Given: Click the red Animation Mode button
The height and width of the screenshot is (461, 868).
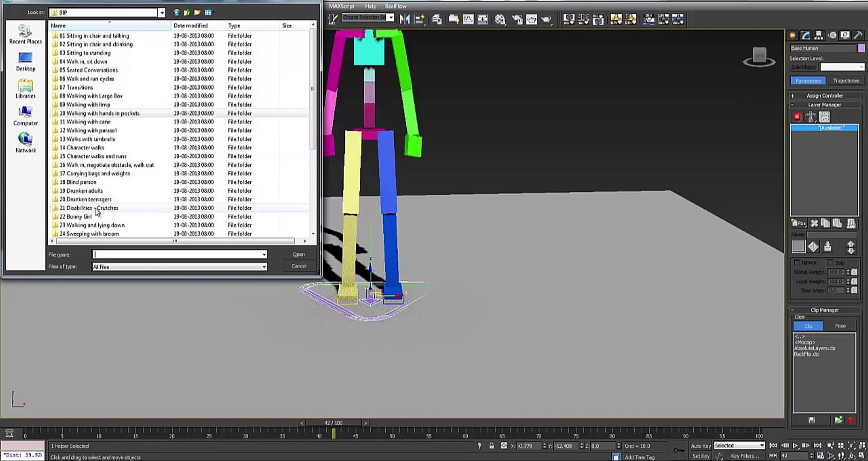Looking at the screenshot, I should [x=797, y=117].
